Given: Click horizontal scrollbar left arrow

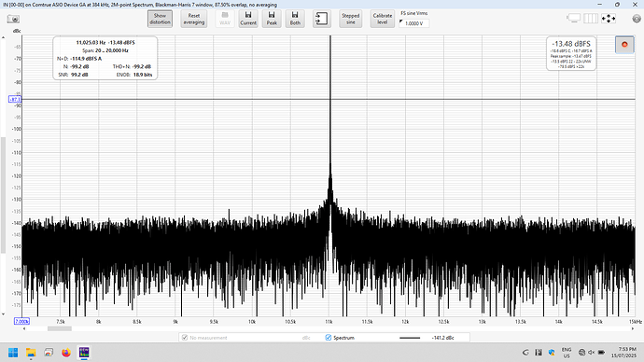Looking at the screenshot, I should point(24,328).
